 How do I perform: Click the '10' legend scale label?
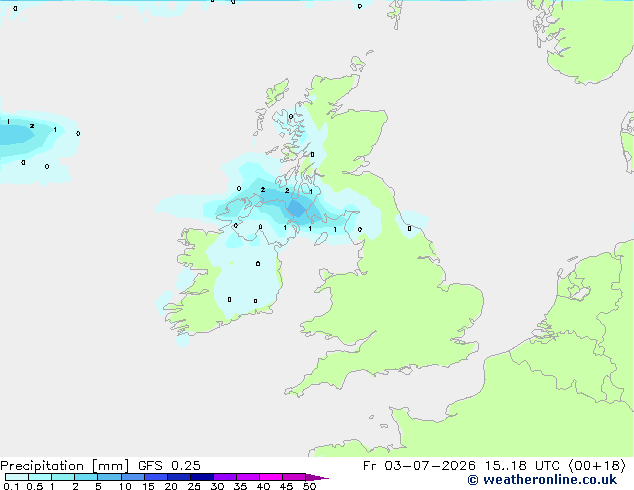coord(125,486)
